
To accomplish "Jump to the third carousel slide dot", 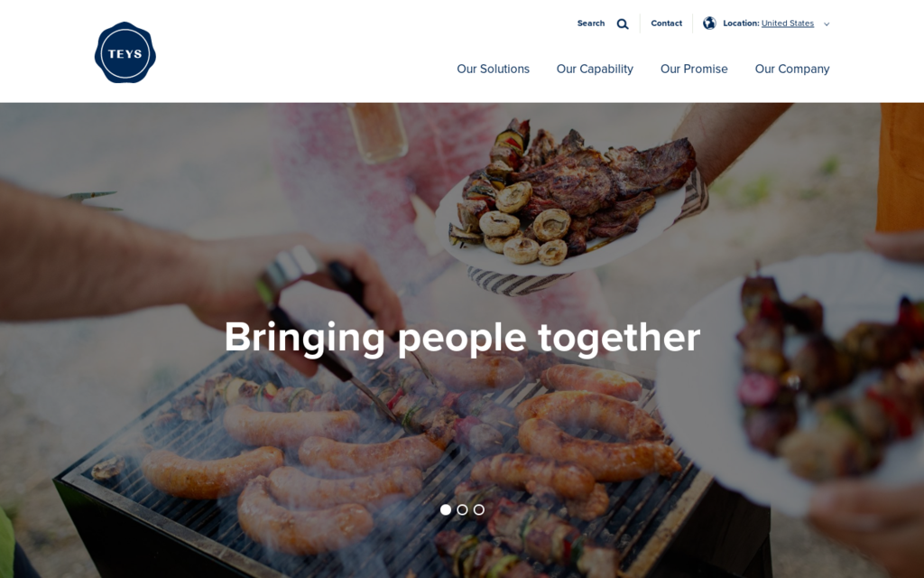I will tap(478, 509).
